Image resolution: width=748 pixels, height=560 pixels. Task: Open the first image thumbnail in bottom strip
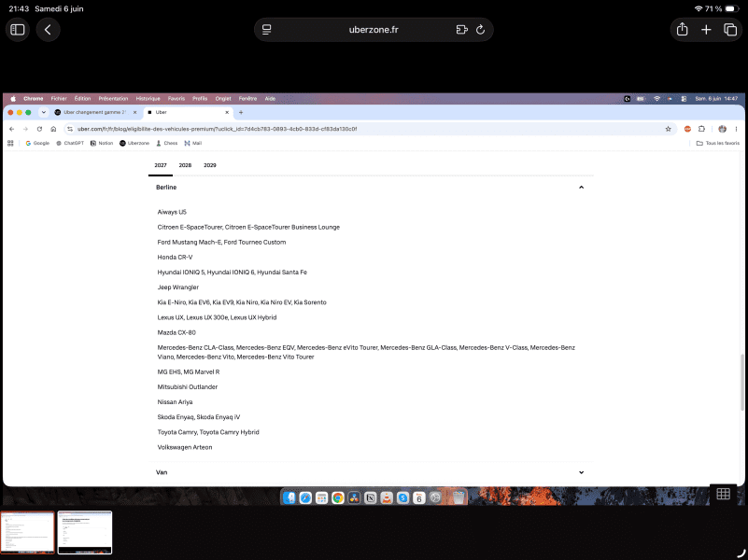[x=27, y=532]
